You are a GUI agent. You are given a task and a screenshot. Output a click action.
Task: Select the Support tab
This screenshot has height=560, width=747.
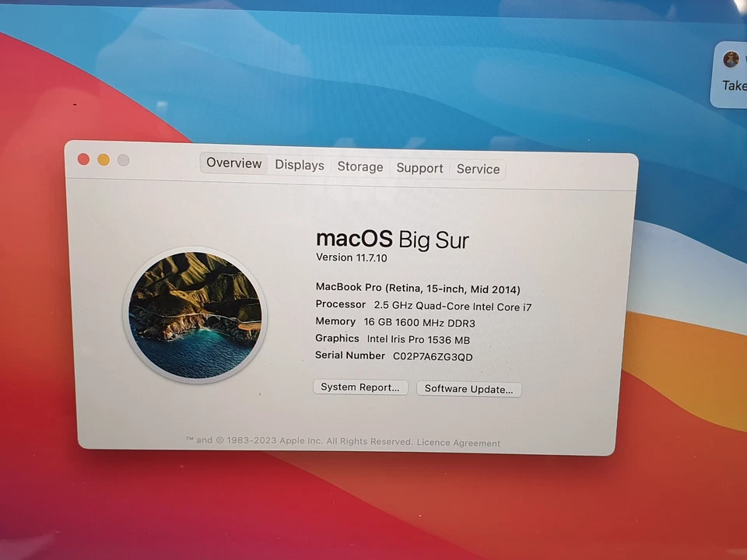[x=419, y=168]
